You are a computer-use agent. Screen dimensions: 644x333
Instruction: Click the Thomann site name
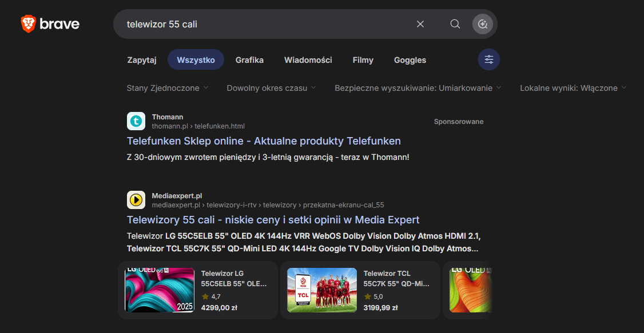pos(168,117)
